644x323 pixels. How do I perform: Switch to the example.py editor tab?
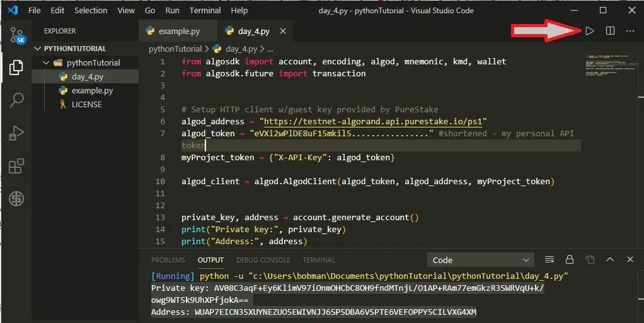[x=179, y=31]
